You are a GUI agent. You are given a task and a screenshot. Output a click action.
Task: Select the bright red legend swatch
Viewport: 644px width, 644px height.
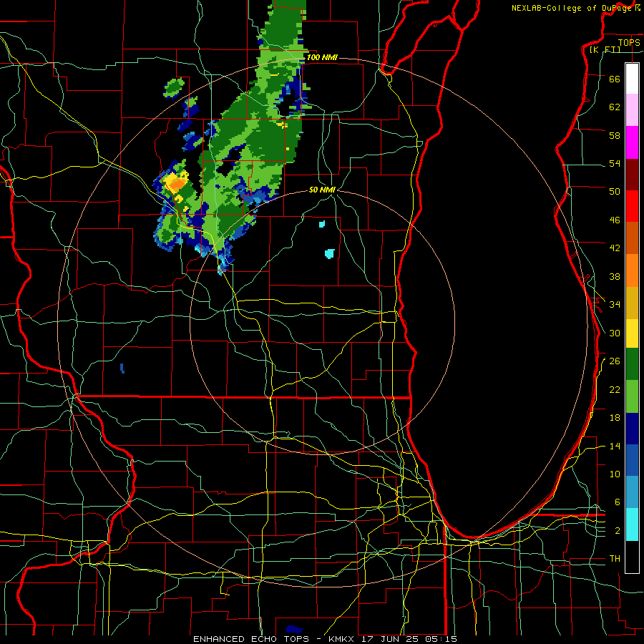coord(632,206)
